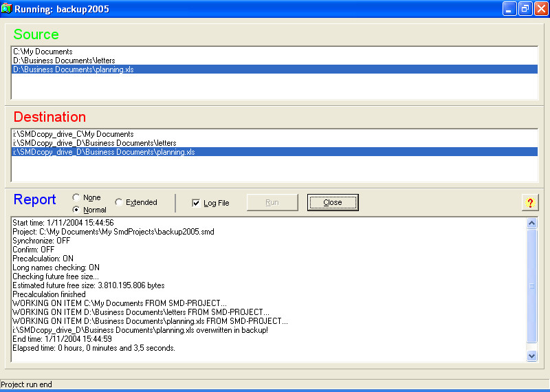The height and width of the screenshot is (392, 550).
Task: Select source D:\Business Documents\planning.xls
Action: click(x=274, y=69)
